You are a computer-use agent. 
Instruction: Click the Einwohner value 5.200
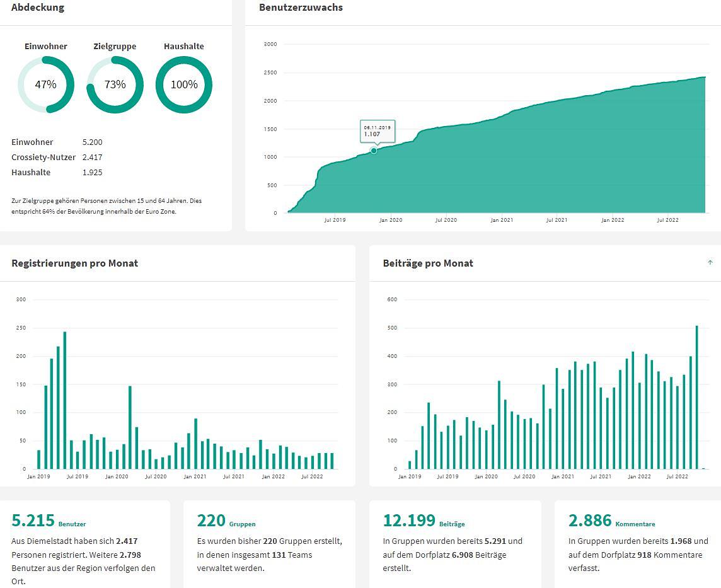pos(92,142)
